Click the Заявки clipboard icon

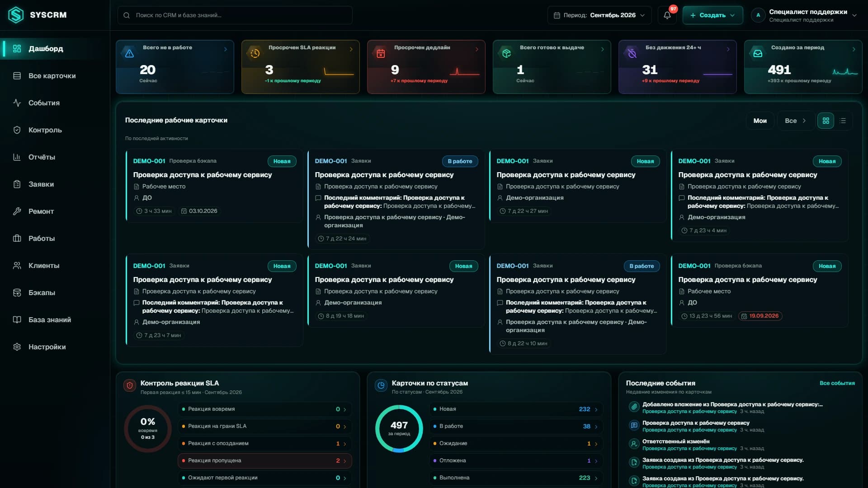(17, 184)
